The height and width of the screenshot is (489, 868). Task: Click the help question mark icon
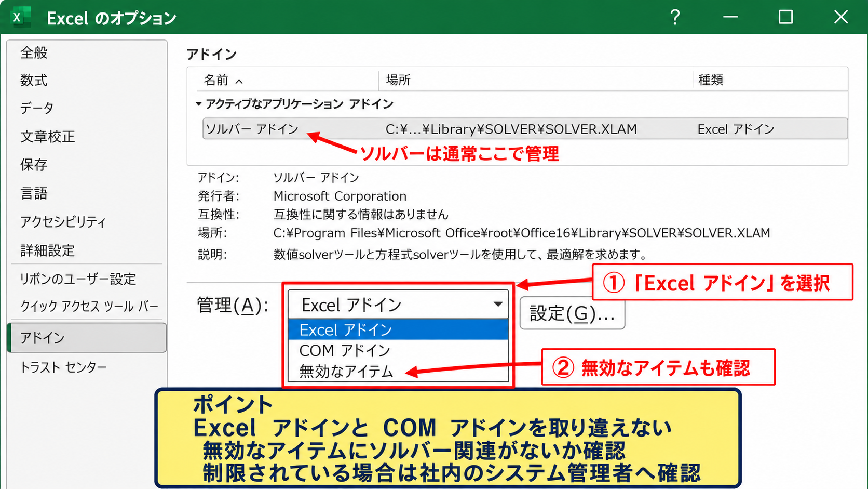pyautogui.click(x=675, y=17)
